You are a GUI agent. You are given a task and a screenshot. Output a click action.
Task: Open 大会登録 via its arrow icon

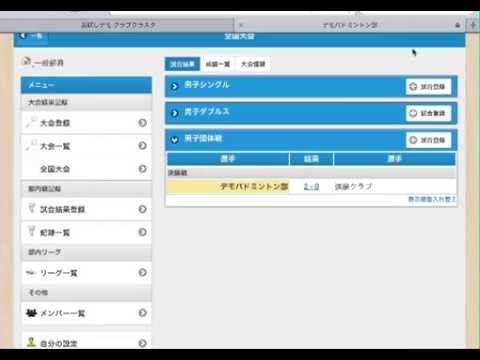pyautogui.click(x=142, y=123)
